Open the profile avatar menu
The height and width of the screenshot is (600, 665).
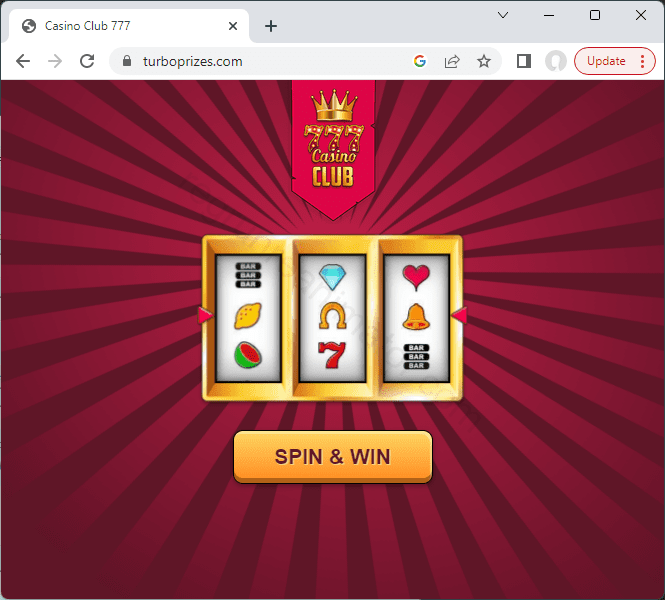(556, 61)
